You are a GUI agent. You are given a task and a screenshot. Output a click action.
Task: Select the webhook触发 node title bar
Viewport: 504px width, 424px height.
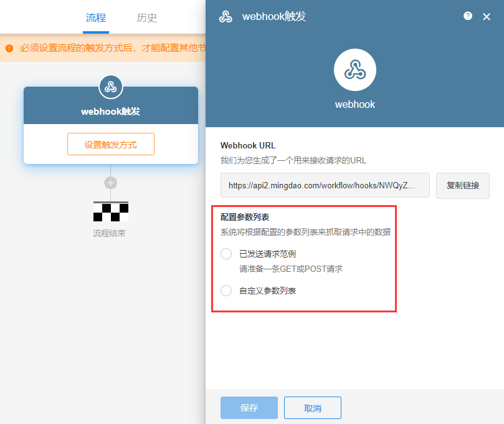[111, 112]
